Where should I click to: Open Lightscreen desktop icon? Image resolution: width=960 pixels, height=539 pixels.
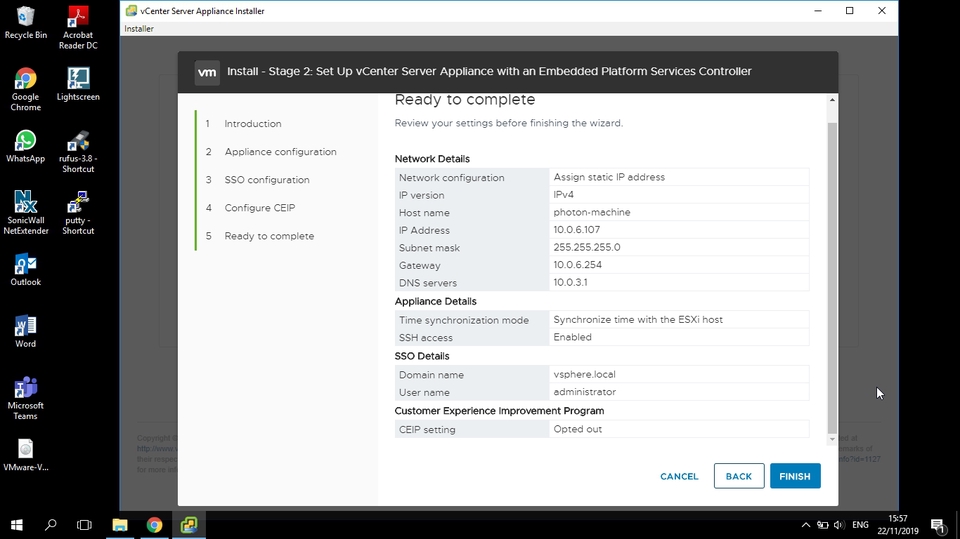pos(78,85)
